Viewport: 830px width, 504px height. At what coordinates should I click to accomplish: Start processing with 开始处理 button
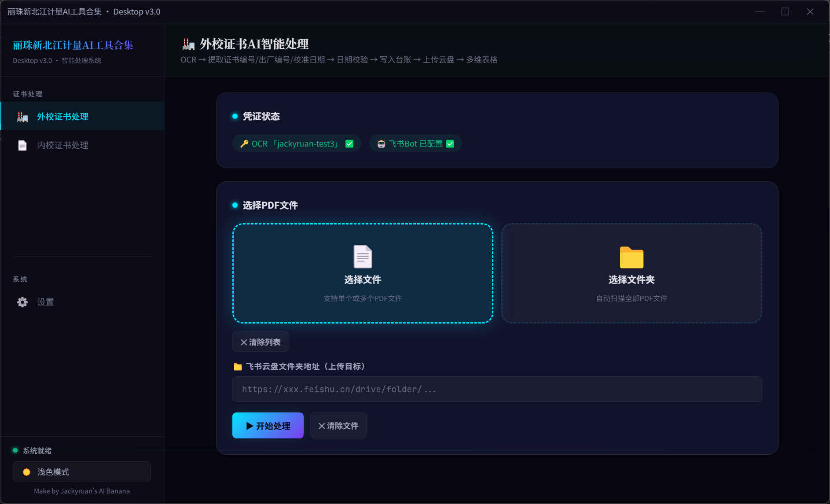click(268, 426)
